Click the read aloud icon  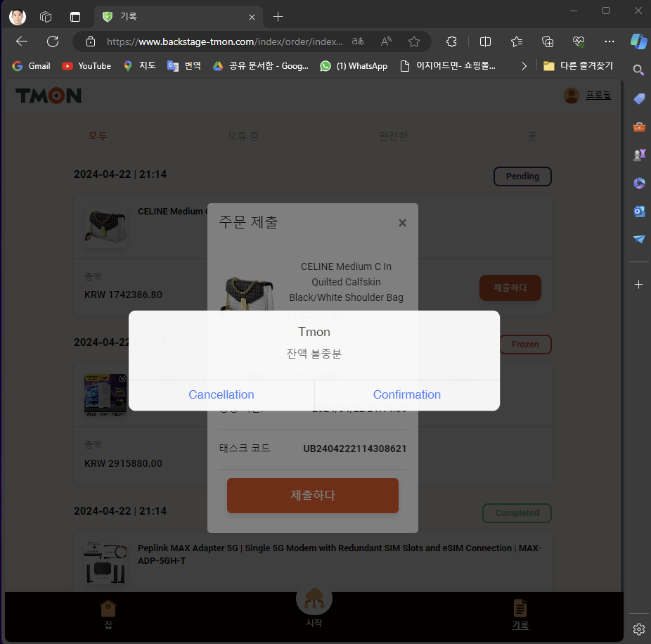386,41
